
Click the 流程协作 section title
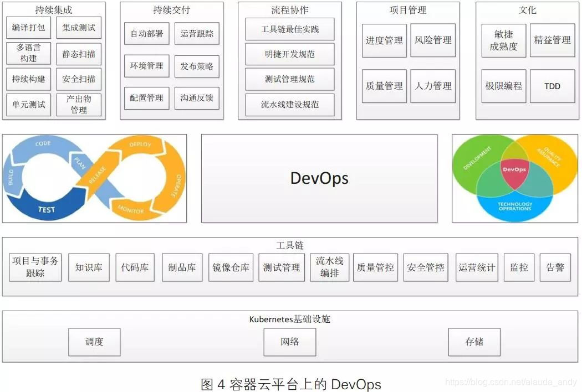[290, 9]
